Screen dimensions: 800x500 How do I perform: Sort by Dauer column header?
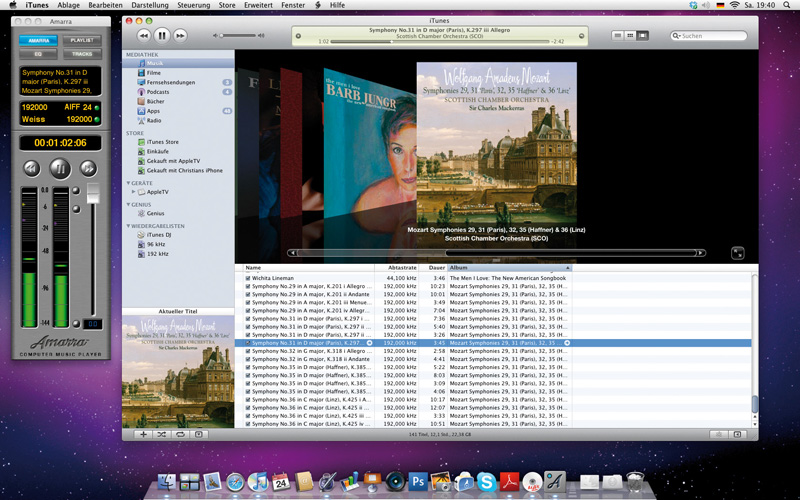(433, 267)
